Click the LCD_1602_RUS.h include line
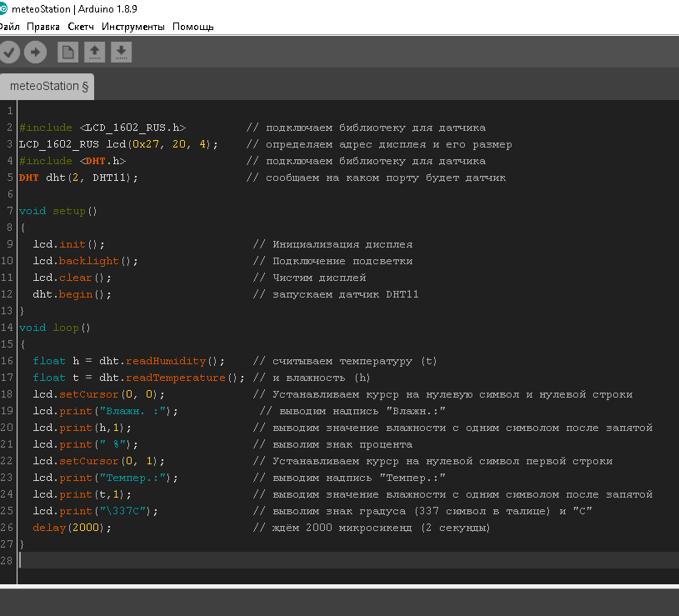 point(102,128)
